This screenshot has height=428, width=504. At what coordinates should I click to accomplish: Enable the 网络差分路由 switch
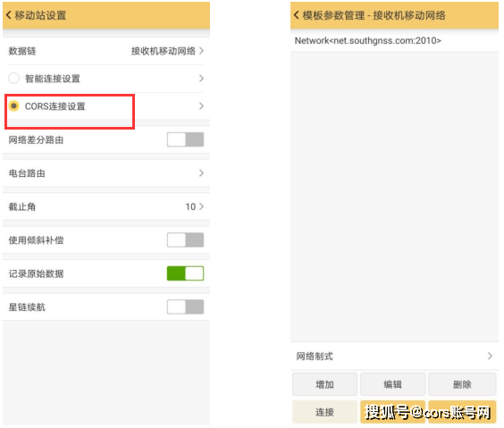click(185, 139)
